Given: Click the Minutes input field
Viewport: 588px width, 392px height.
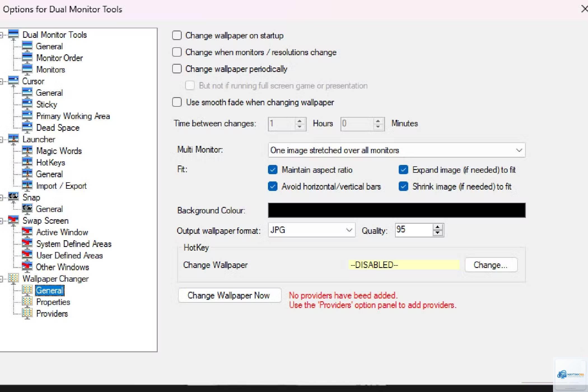Looking at the screenshot, I should pos(357,124).
